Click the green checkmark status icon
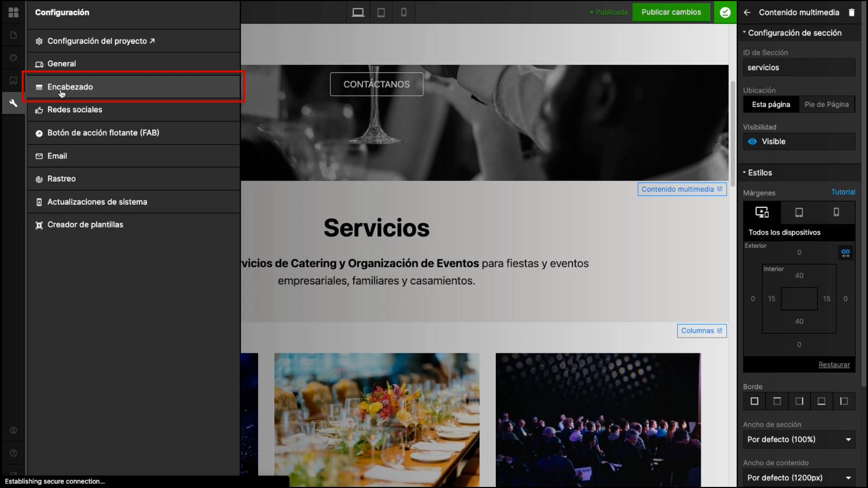The image size is (868, 488). click(725, 12)
